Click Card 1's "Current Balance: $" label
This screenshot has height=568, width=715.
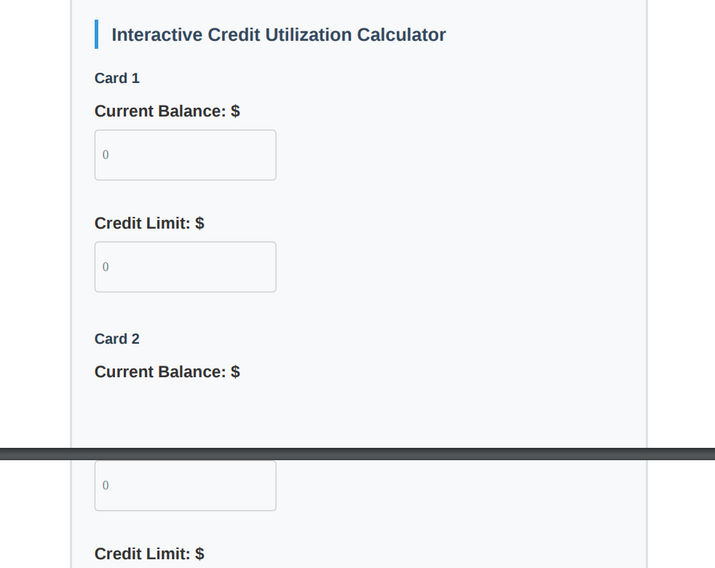167,111
